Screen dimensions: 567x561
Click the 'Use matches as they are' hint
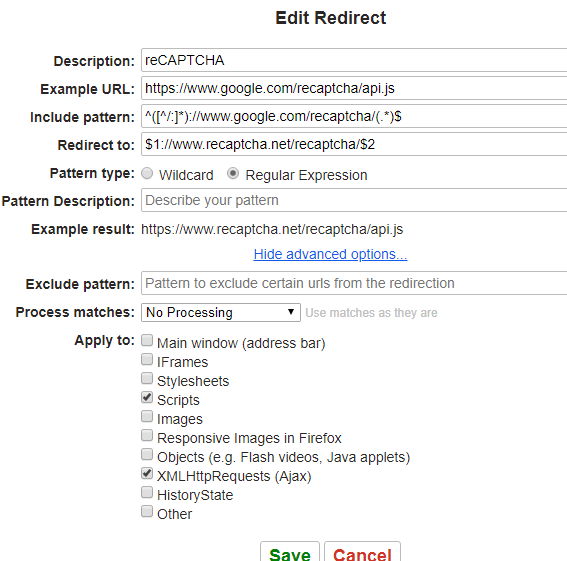coord(371,313)
